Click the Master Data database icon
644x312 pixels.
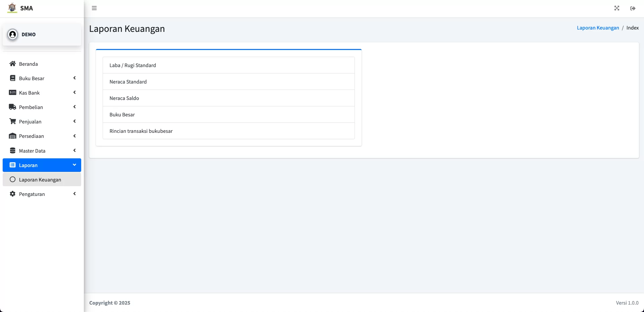coord(13,151)
